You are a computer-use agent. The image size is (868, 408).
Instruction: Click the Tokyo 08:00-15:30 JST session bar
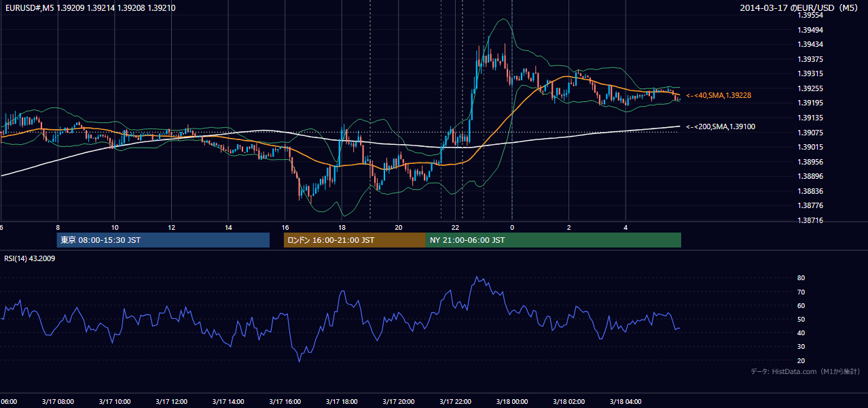point(163,240)
